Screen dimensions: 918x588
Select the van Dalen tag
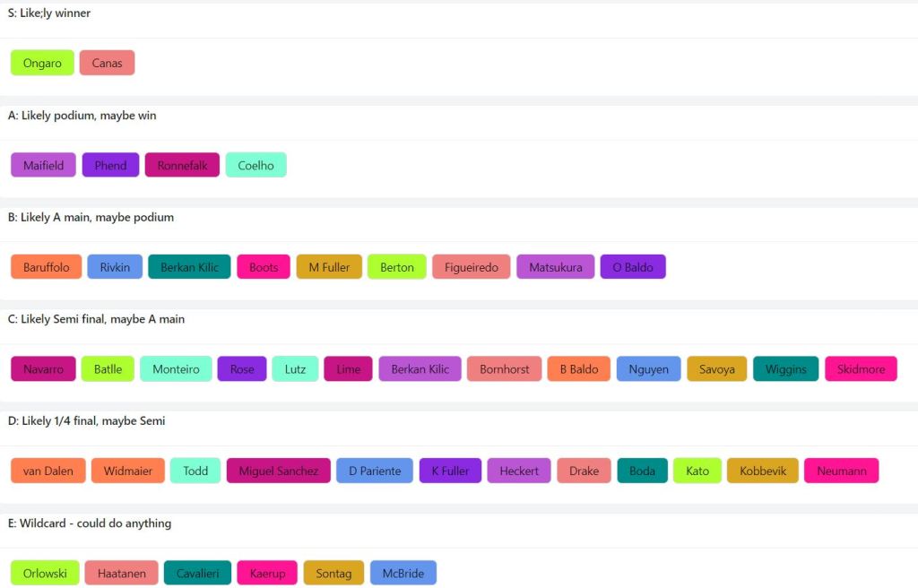point(48,471)
